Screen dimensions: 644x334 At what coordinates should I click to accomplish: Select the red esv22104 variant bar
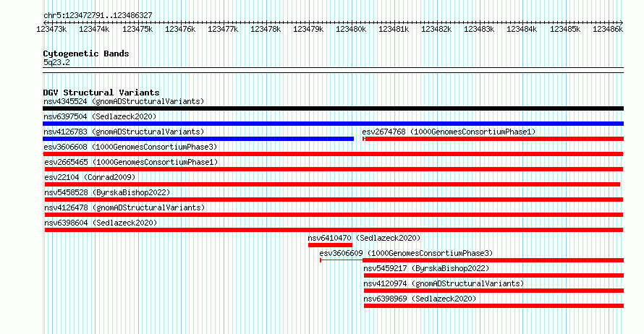tap(332, 184)
